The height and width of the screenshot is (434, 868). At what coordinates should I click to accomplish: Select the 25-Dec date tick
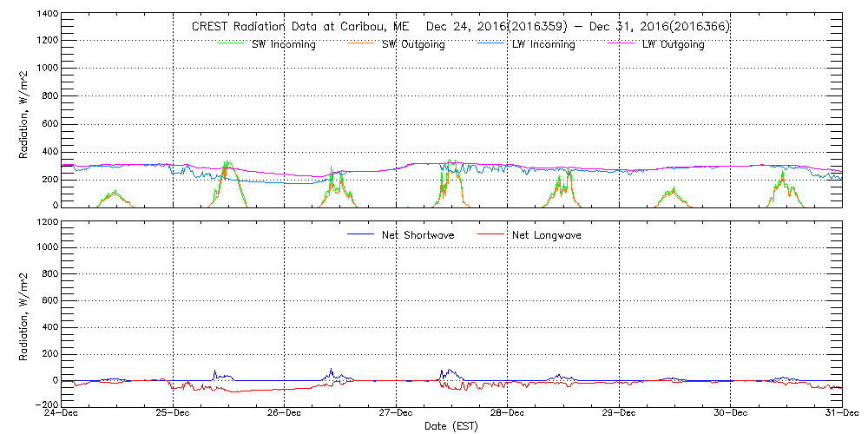[x=174, y=414]
